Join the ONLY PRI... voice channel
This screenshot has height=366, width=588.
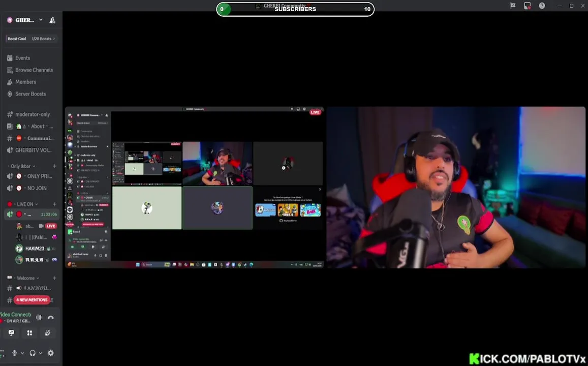pos(32,176)
